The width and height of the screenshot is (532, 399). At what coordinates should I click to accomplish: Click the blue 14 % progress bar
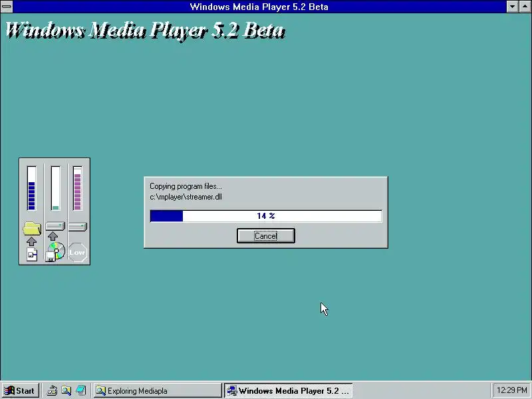pyautogui.click(x=265, y=215)
